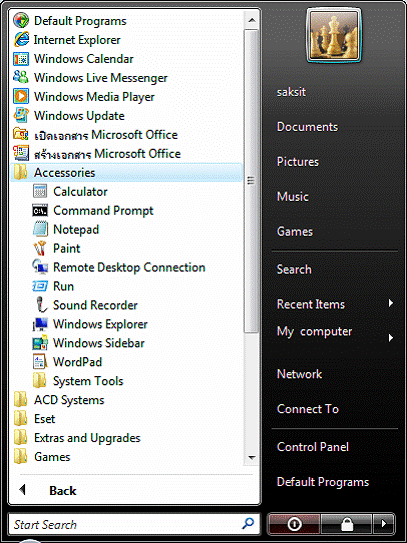Collapse the Accessories folder
407x543 pixels.
pyautogui.click(x=127, y=172)
